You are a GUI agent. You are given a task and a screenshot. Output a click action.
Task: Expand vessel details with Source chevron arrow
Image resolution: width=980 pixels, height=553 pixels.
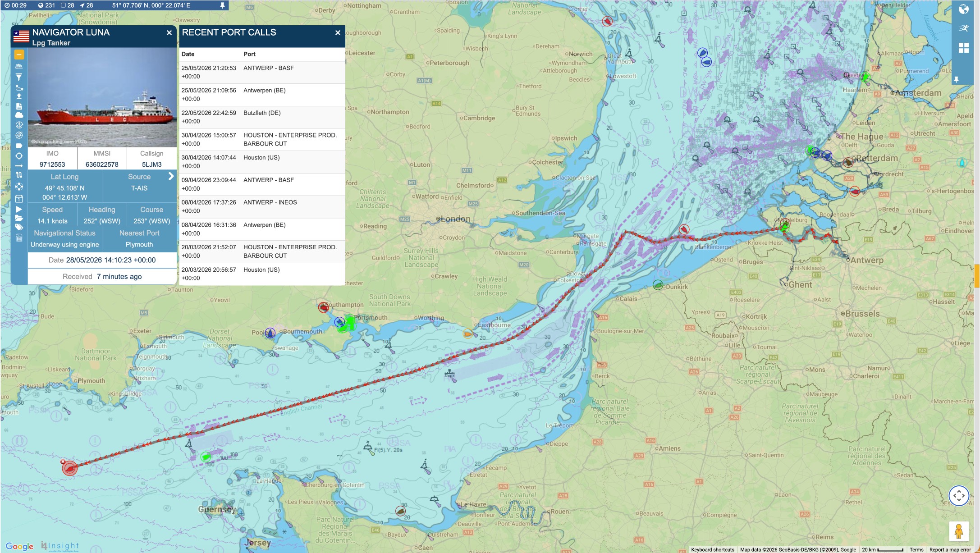171,176
